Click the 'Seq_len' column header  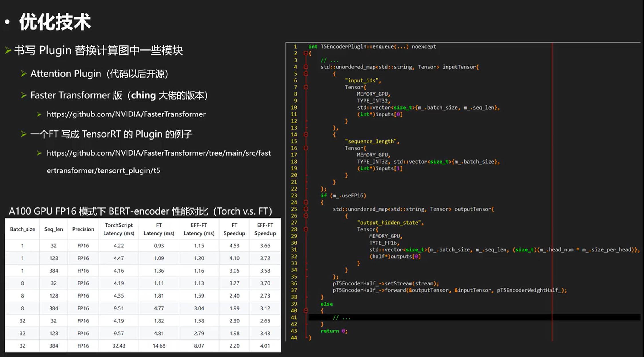[x=54, y=229]
